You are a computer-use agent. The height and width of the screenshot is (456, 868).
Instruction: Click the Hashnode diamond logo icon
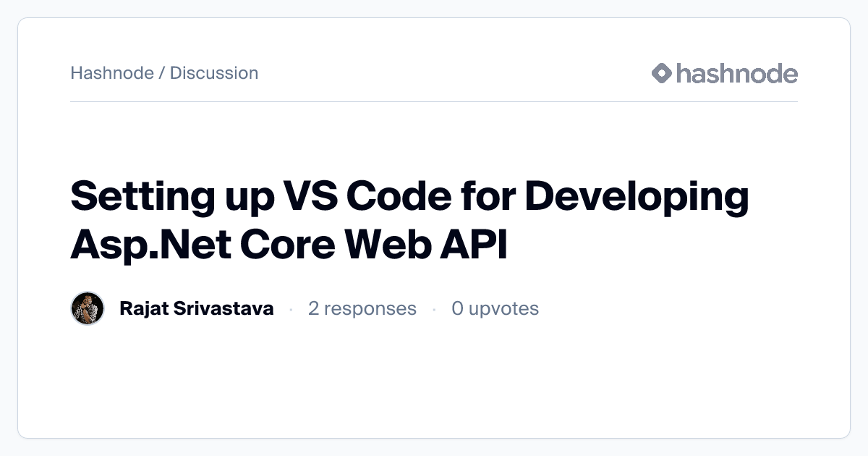click(661, 72)
